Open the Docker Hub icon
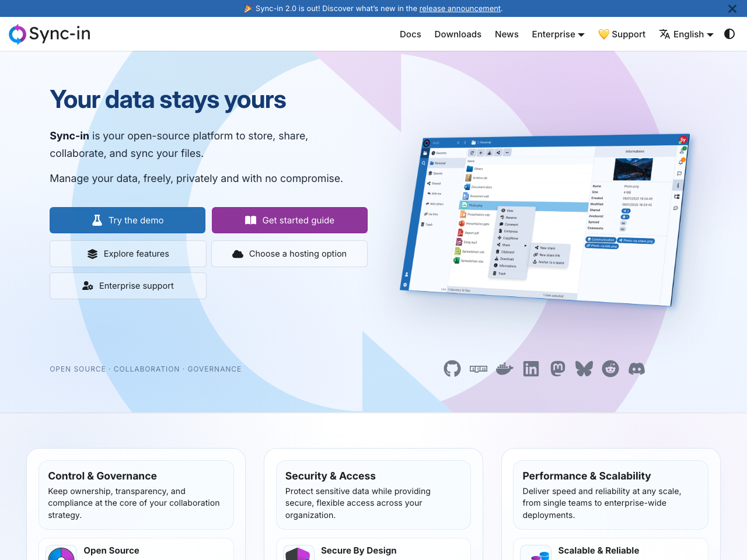 tap(504, 369)
